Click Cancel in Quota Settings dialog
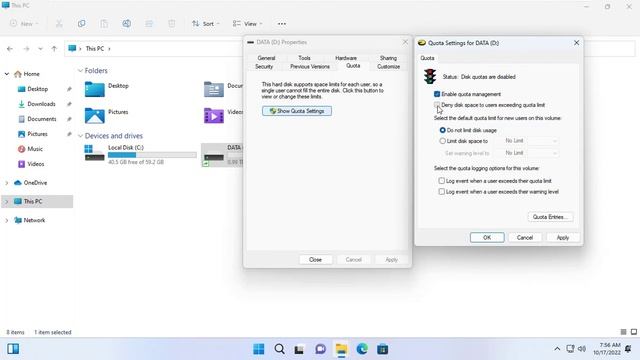Image resolution: width=640 pixels, height=360 pixels. click(x=525, y=238)
